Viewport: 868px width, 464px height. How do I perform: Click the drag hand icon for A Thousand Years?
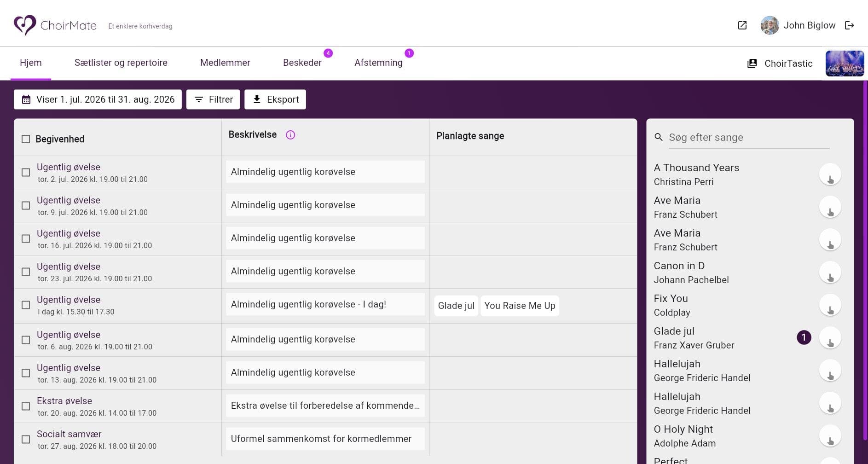pyautogui.click(x=830, y=174)
